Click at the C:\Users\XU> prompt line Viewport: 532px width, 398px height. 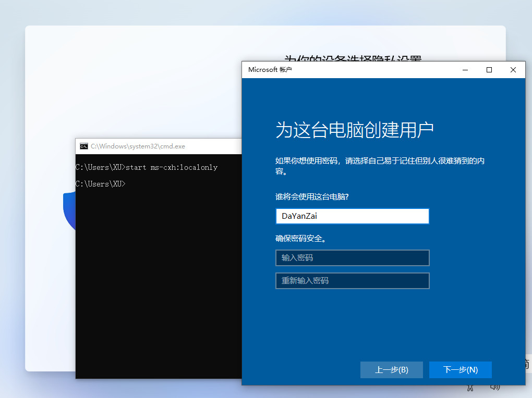100,183
